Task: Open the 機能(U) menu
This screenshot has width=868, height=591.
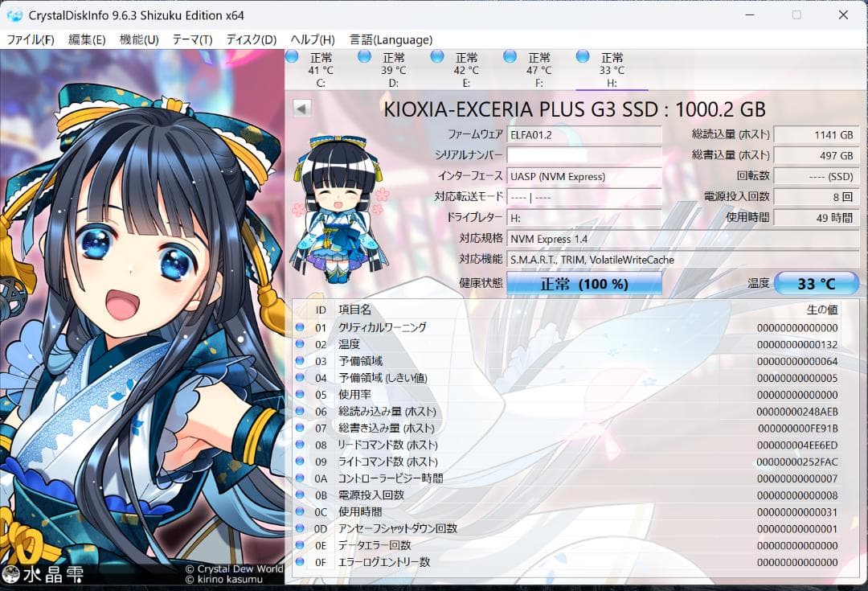Action: tap(138, 39)
